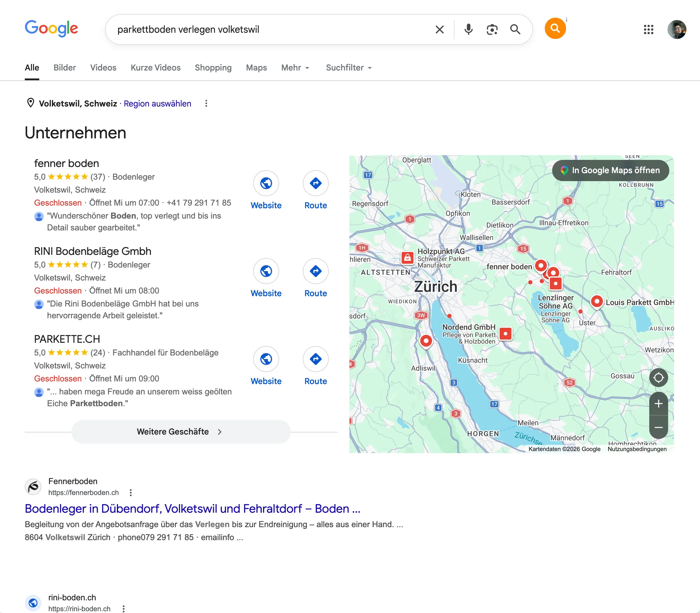Open options menu for the Fennerboden result

click(131, 493)
